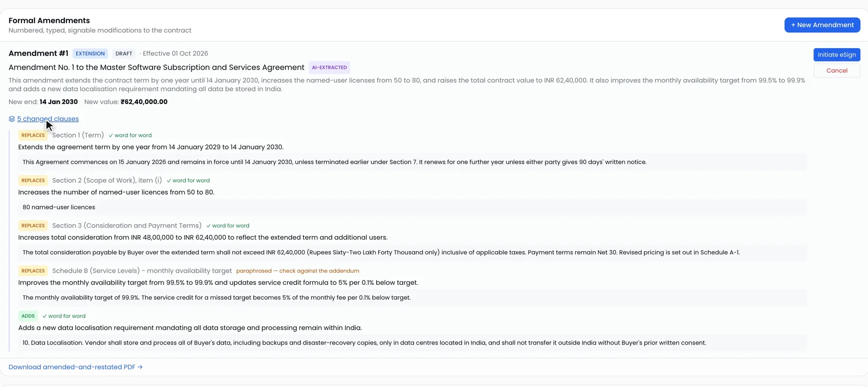The width and height of the screenshot is (868, 387).
Task: Click word for word check beside Section 3
Action: [x=228, y=226]
